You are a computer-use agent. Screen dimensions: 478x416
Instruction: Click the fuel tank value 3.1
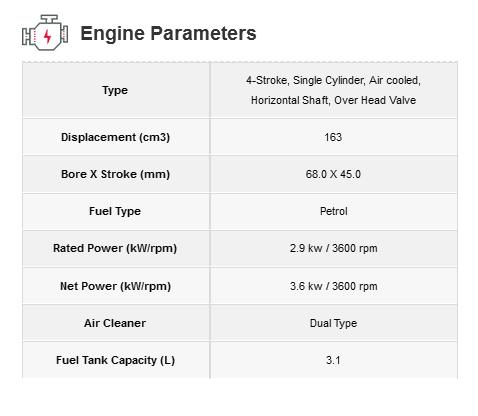333,360
